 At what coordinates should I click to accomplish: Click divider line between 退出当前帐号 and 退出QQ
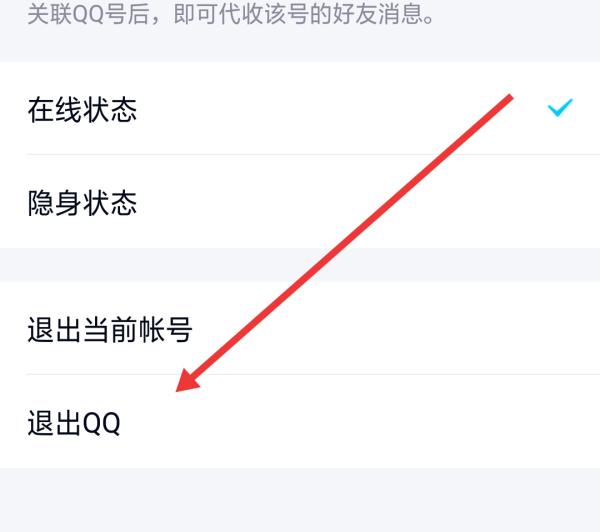pos(300,375)
